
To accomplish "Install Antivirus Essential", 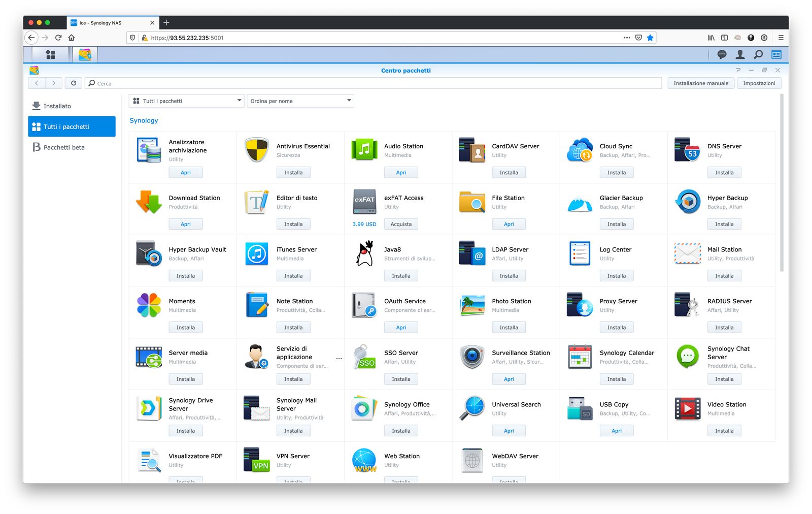I will click(293, 173).
